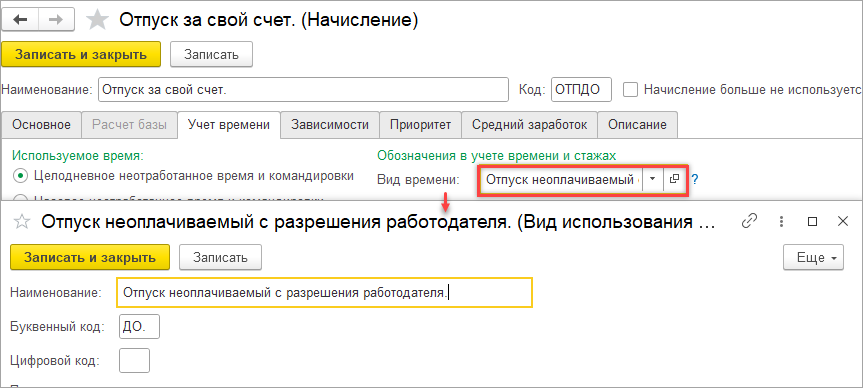The height and width of the screenshot is (388, 863).
Task: Focus the Наименование field in upper form
Action: coord(303,90)
